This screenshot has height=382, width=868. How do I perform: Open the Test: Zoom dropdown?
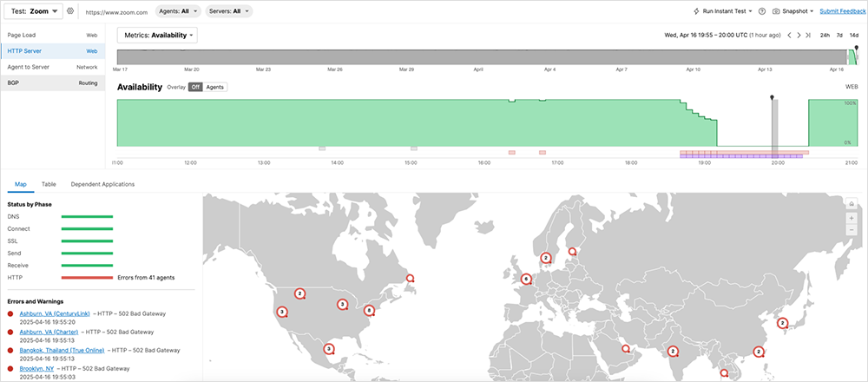[x=35, y=11]
